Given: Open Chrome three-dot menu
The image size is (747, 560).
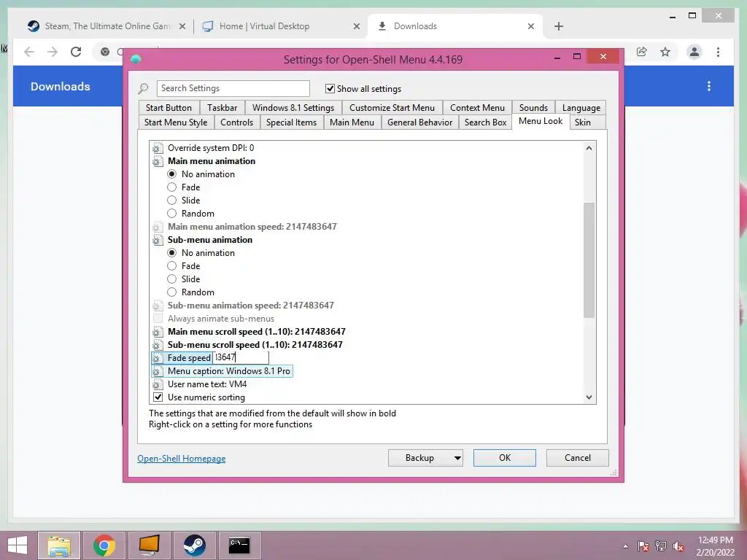Looking at the screenshot, I should pos(718,52).
